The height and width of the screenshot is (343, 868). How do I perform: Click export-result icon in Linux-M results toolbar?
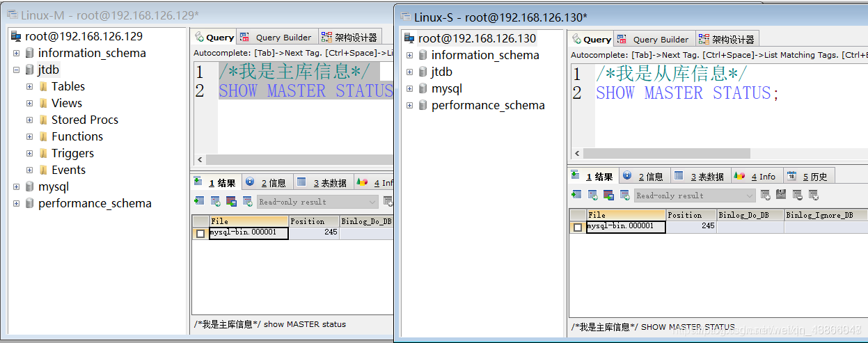pyautogui.click(x=199, y=201)
